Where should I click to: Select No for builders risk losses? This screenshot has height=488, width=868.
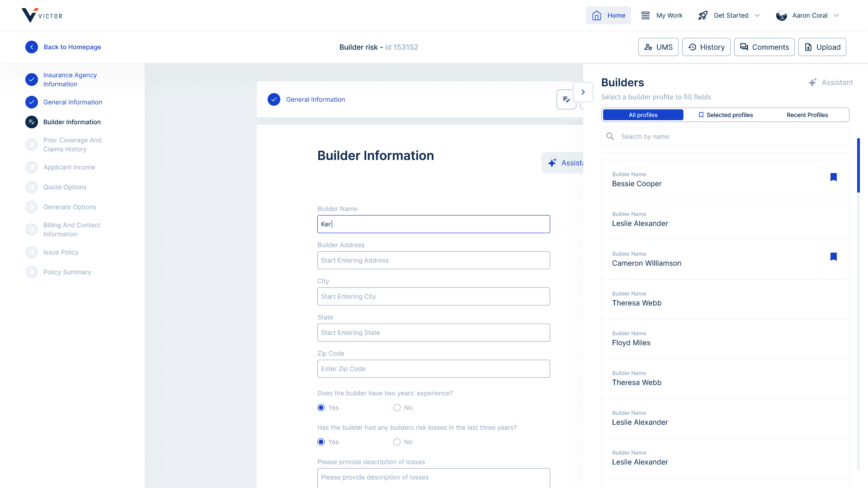[x=397, y=442]
